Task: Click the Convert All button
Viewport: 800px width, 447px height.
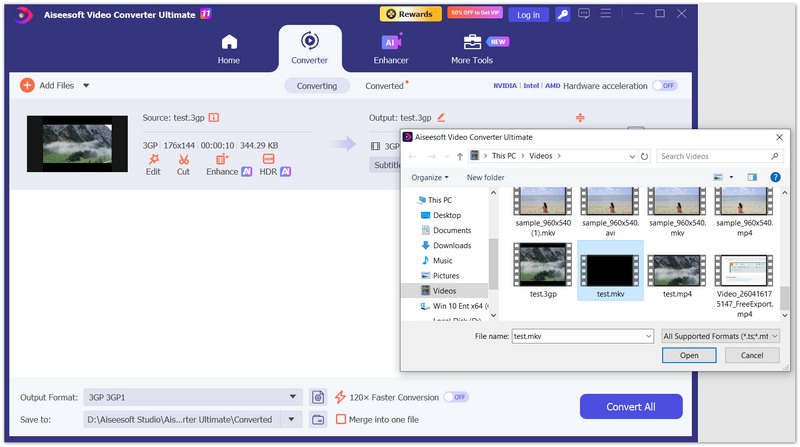Action: pyautogui.click(x=631, y=407)
